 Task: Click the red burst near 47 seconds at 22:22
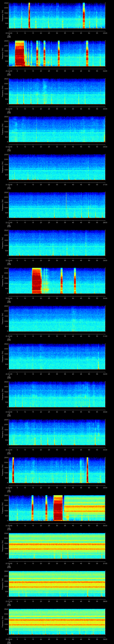(84, 16)
